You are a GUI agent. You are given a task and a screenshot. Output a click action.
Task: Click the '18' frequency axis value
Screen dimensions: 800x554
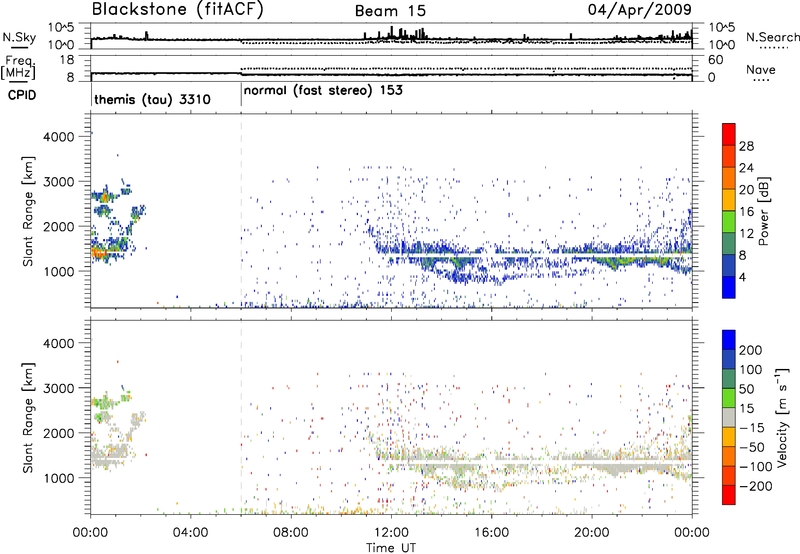coord(66,60)
